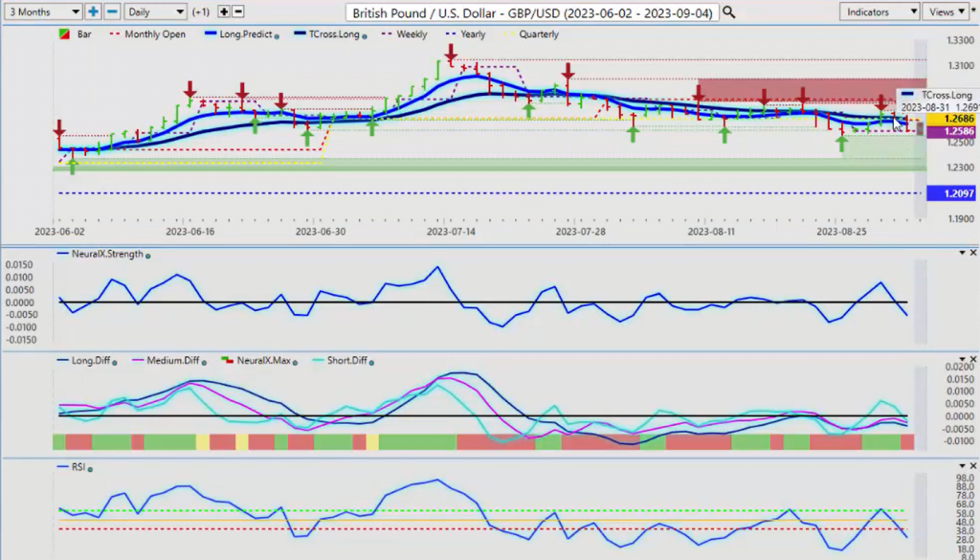Viewport: 980px width, 560px height.
Task: Click the 2023-06-02 date axis label
Action: 59,232
